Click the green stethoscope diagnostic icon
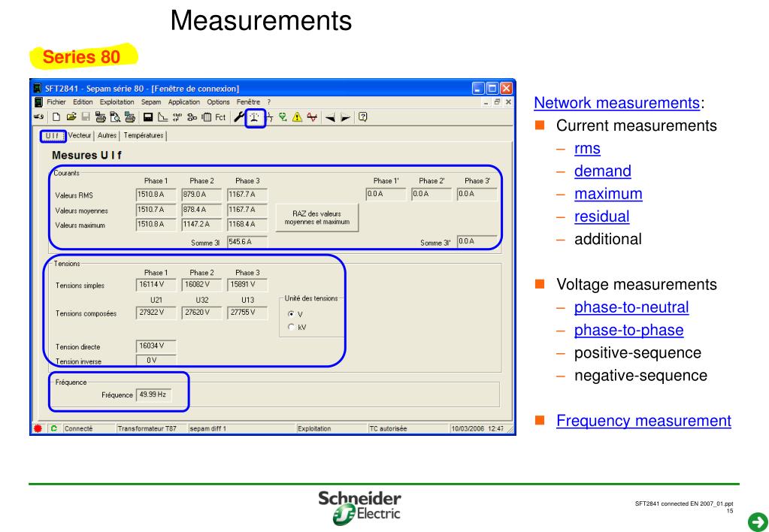This screenshot has height=532, width=769. pos(283,117)
